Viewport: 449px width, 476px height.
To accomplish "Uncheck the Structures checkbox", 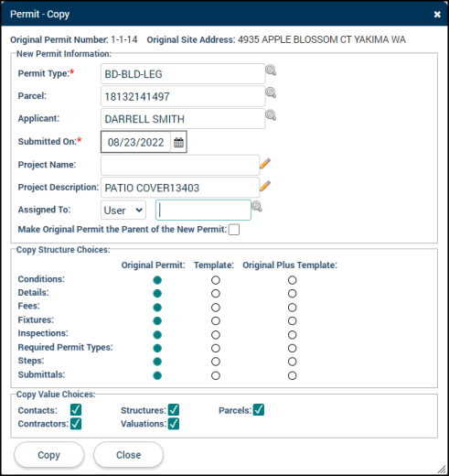I will (x=174, y=410).
